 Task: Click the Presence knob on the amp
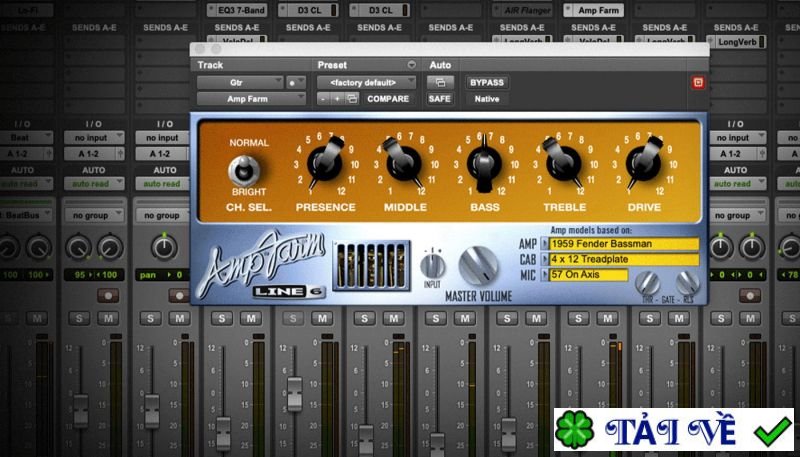[x=324, y=162]
